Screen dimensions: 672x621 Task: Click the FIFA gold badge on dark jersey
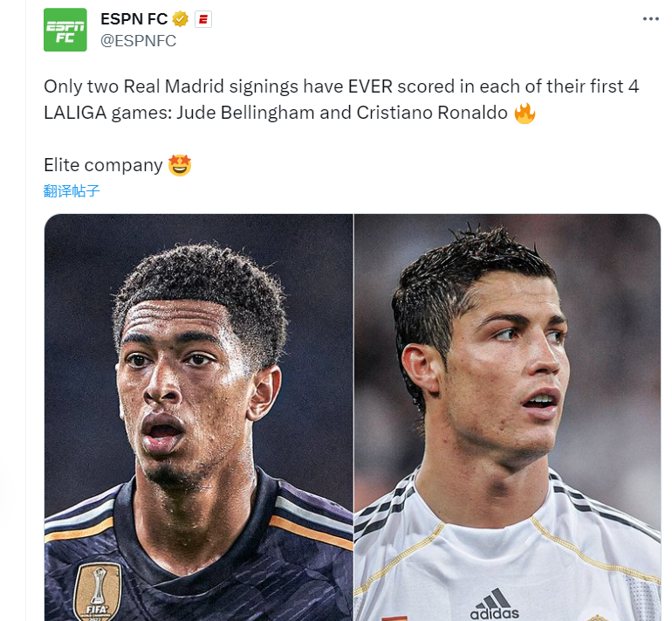coord(98,593)
